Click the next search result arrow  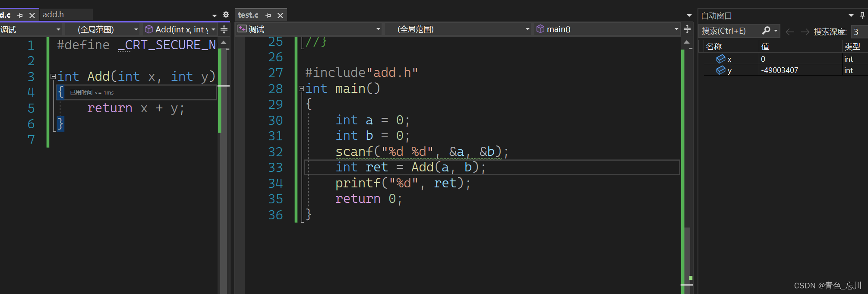coord(805,32)
